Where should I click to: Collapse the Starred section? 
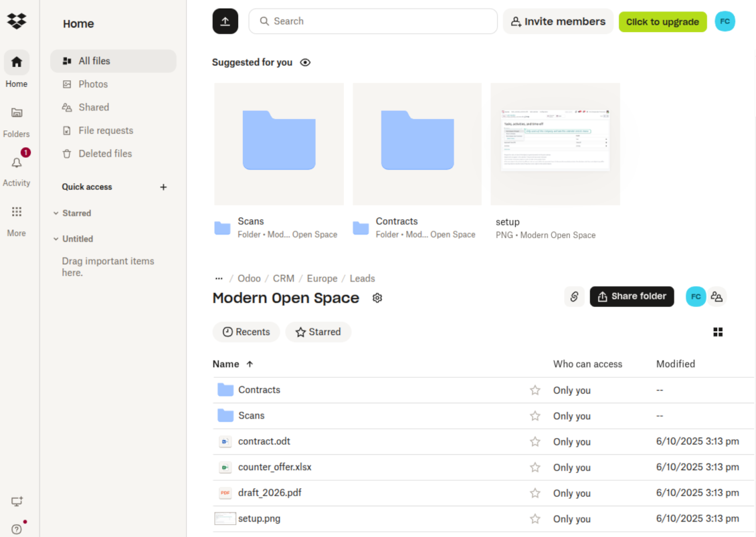(56, 213)
